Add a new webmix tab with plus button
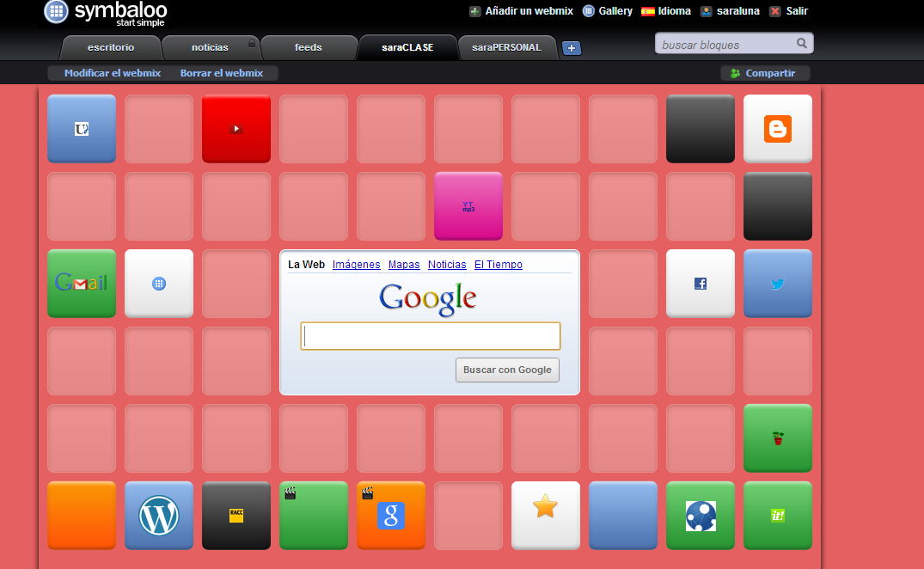The height and width of the screenshot is (569, 924). click(x=572, y=48)
